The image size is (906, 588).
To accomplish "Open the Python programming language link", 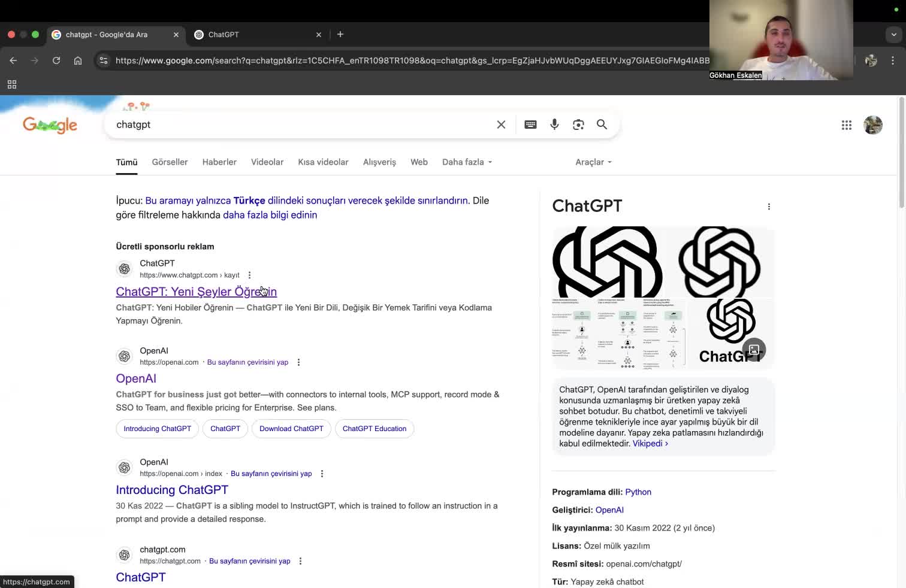I will click(x=638, y=492).
